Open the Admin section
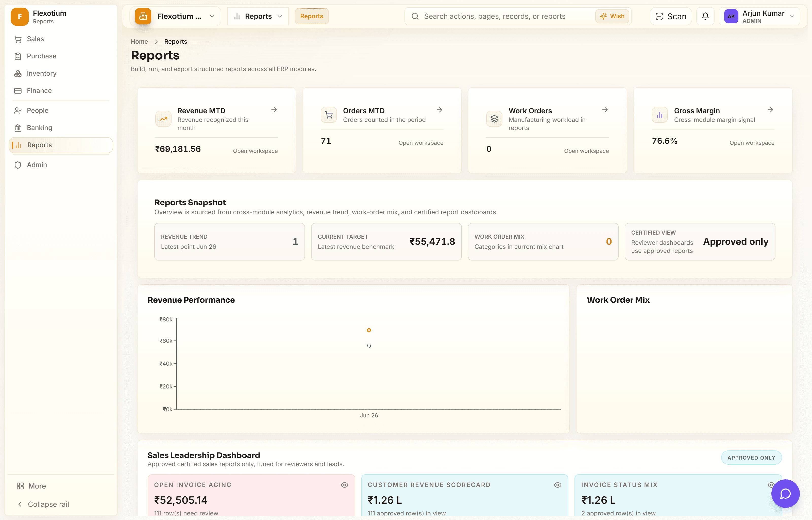Screen dimensions: 812x520 pyautogui.click(x=61, y=165)
